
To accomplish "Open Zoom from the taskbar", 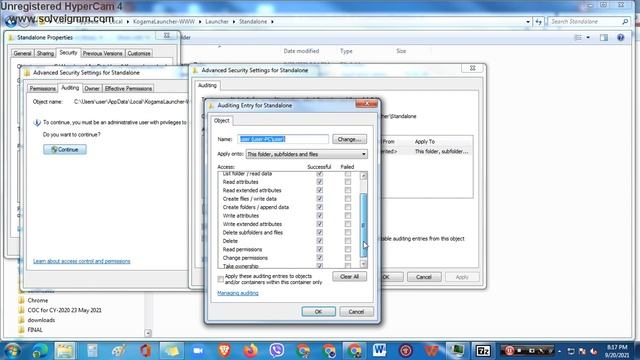I will (x=198, y=351).
